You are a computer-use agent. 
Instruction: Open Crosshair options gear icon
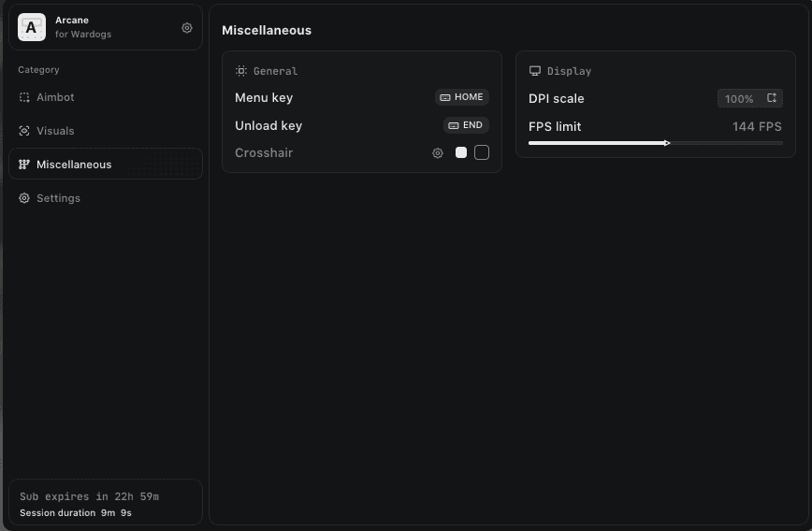[x=438, y=153]
